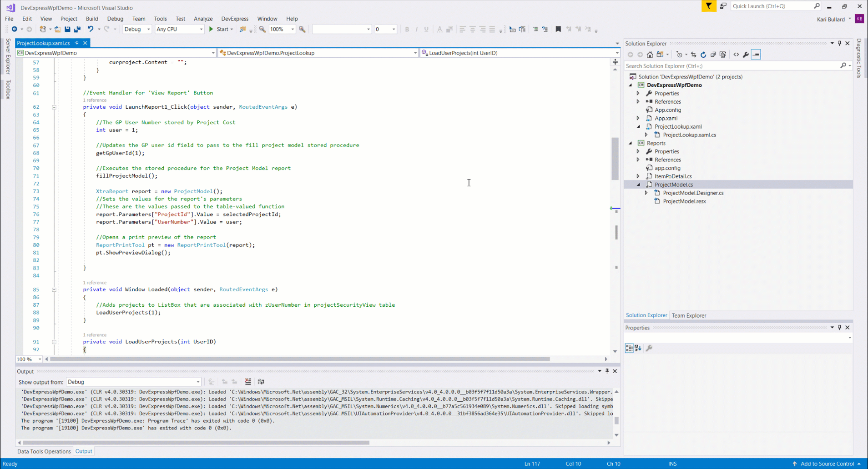Click Solution Explorer Home icon

650,55
